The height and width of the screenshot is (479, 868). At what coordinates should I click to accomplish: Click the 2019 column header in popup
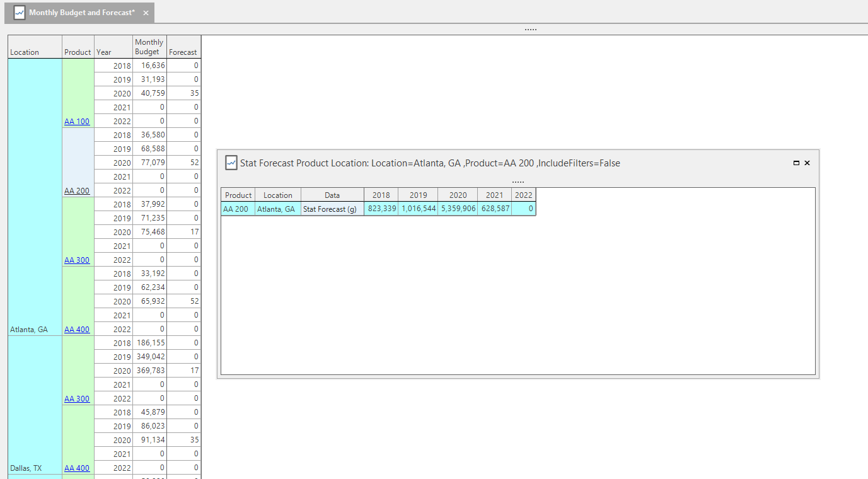(419, 195)
